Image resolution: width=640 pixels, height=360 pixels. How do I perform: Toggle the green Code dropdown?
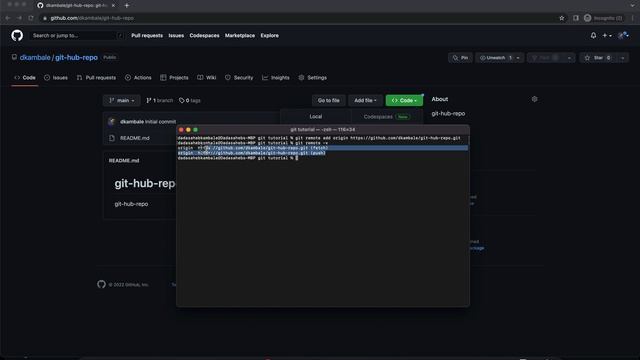[x=404, y=100]
